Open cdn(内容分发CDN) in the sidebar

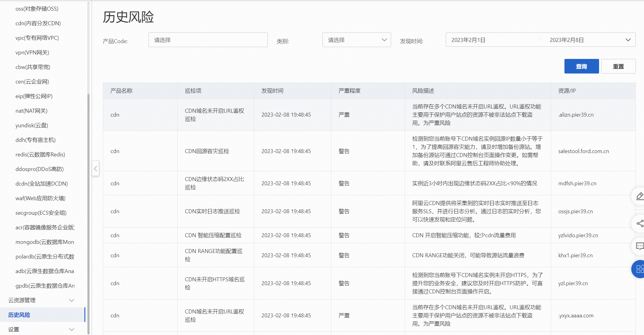pyautogui.click(x=38, y=23)
